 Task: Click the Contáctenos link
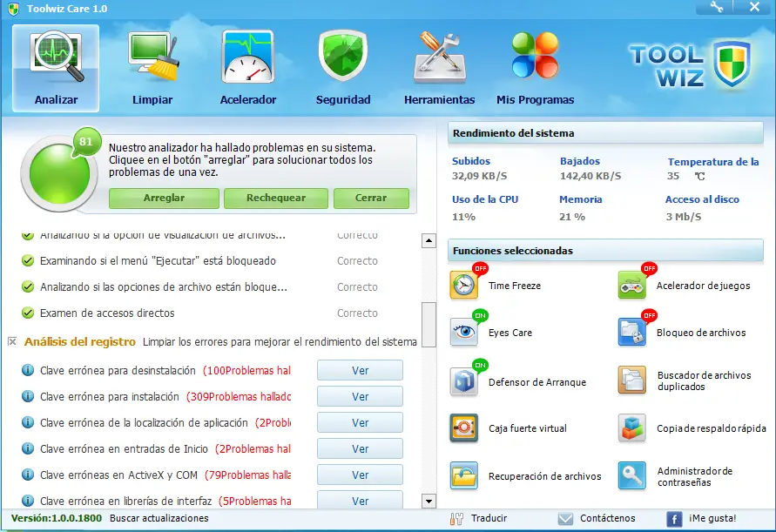click(x=608, y=518)
